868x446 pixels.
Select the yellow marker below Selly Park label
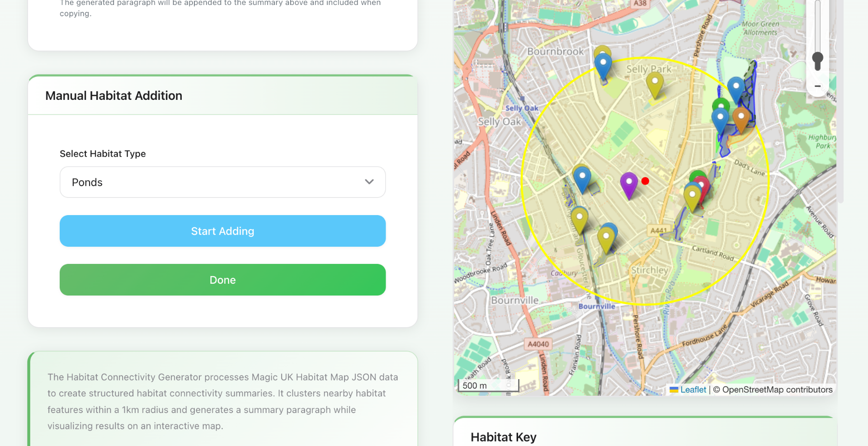coord(655,85)
